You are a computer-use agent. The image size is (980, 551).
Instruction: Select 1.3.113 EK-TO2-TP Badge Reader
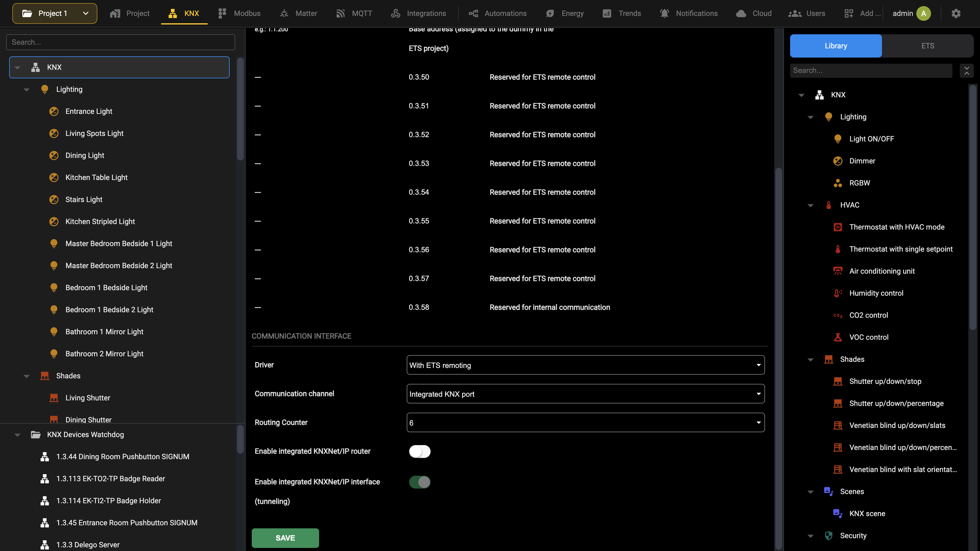(110, 478)
